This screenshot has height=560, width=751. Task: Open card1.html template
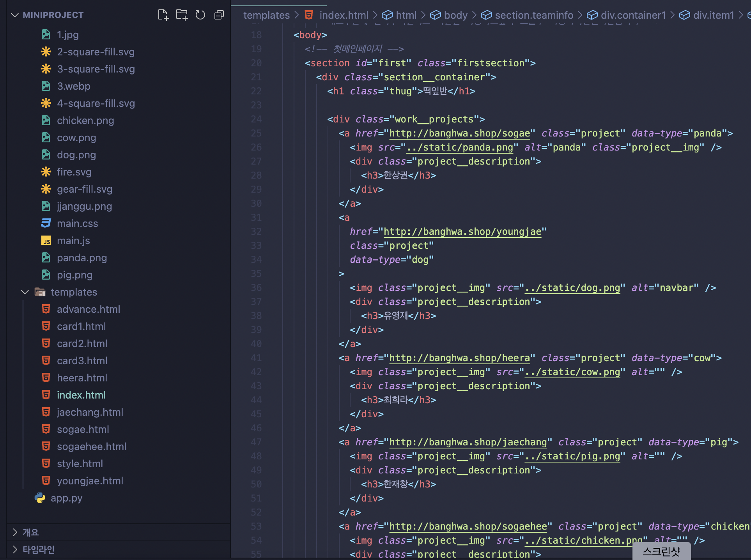(x=81, y=326)
